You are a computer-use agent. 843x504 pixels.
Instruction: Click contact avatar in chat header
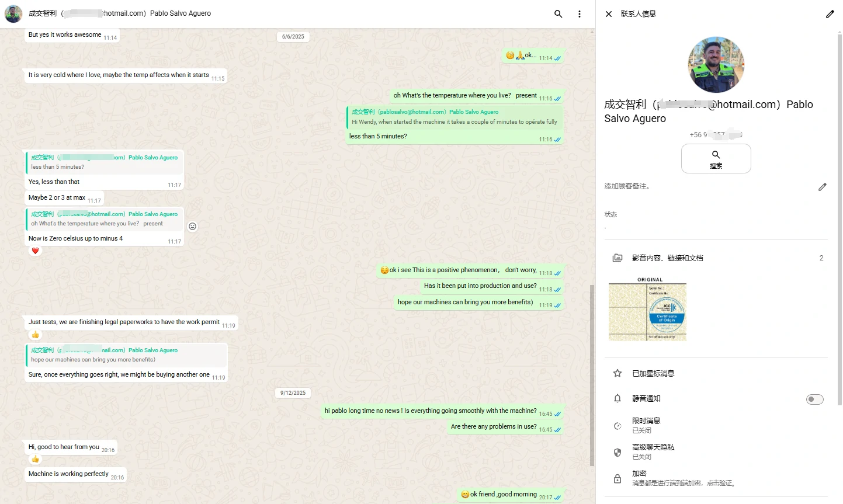tap(13, 13)
